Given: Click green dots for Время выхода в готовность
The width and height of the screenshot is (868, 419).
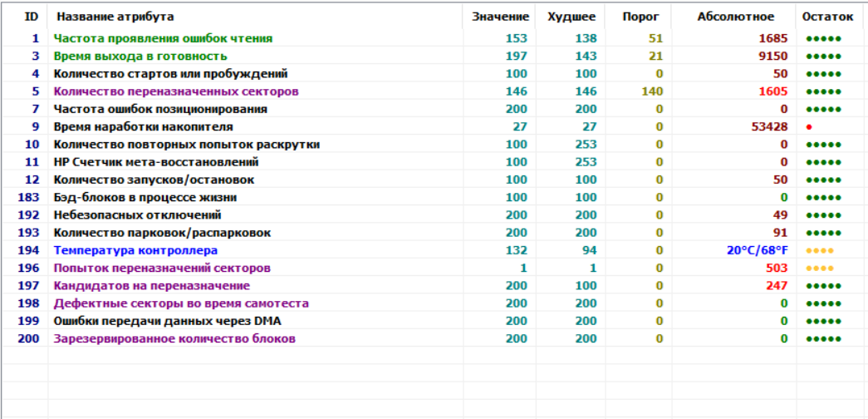Looking at the screenshot, I should (823, 57).
